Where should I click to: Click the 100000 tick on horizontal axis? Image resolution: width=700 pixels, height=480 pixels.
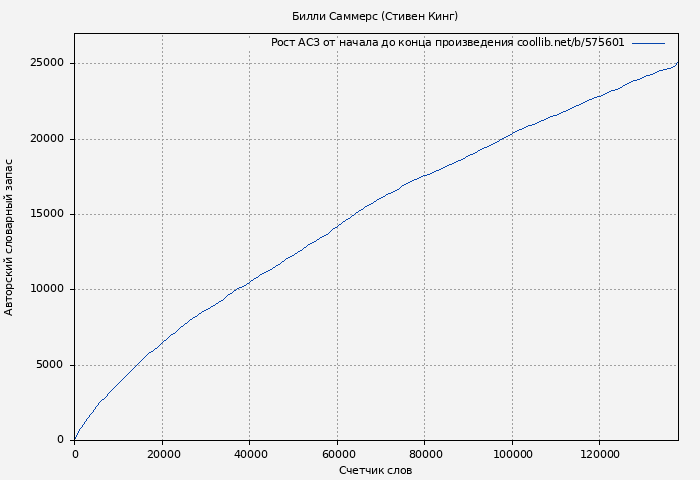click(512, 454)
